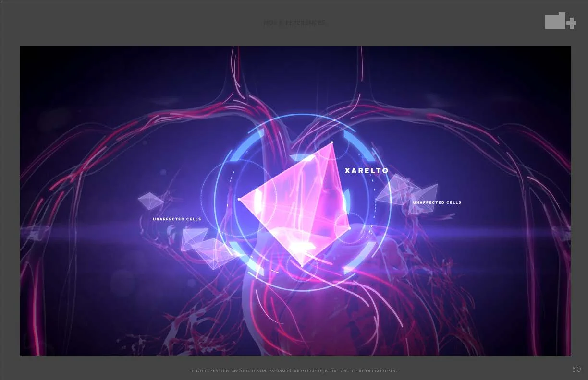
Task: Click the slide number 50
Action: pyautogui.click(x=577, y=369)
